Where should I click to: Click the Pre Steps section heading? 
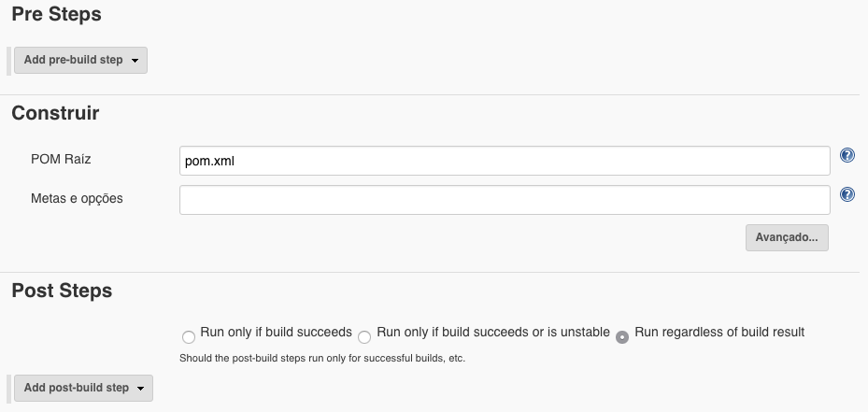coord(56,14)
